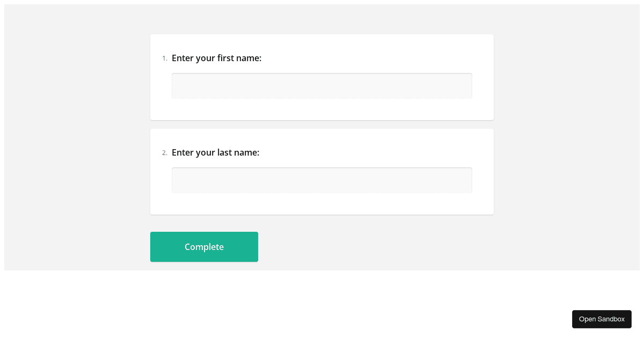The height and width of the screenshot is (338, 644).
Task: Focus the empty text box under question two
Action: [322, 180]
